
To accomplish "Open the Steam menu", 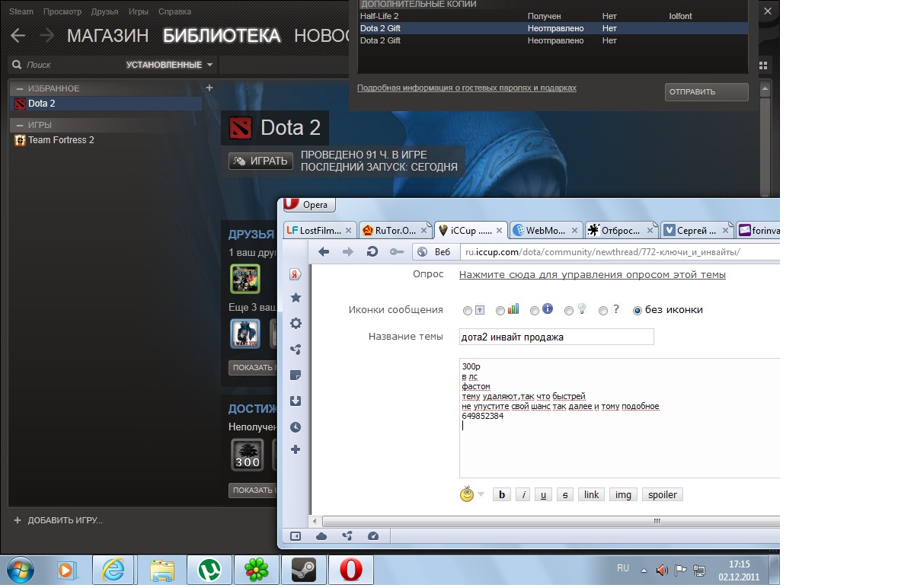I will 21,12.
